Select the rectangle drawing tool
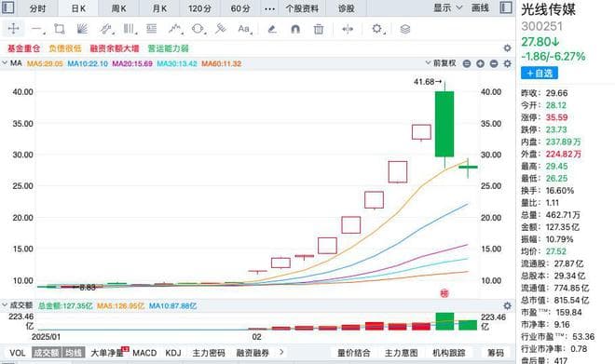The width and height of the screenshot is (615, 364). coord(60,29)
